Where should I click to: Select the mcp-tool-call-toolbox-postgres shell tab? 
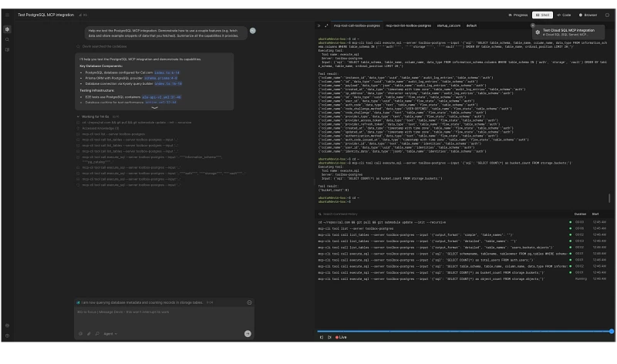click(357, 25)
